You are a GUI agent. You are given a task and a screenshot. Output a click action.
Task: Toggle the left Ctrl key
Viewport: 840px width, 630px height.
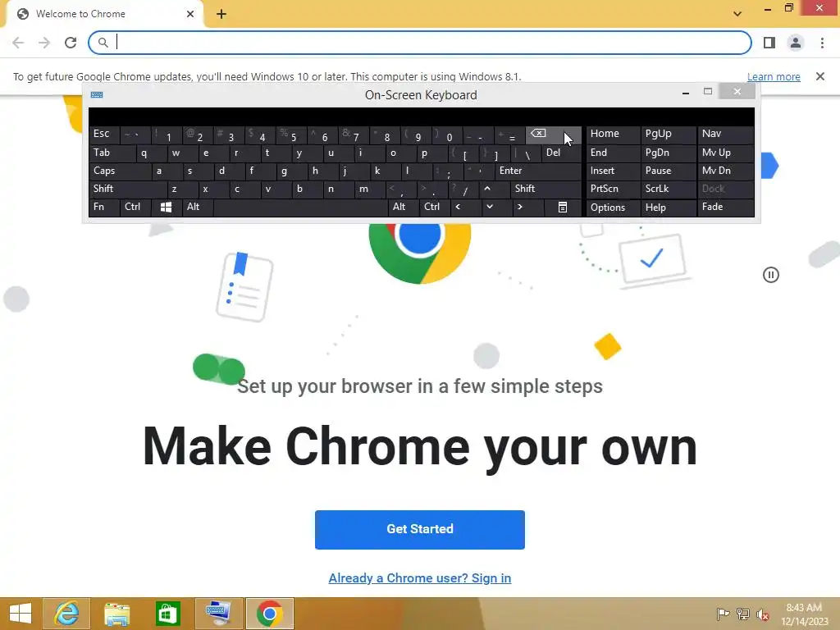click(x=135, y=207)
